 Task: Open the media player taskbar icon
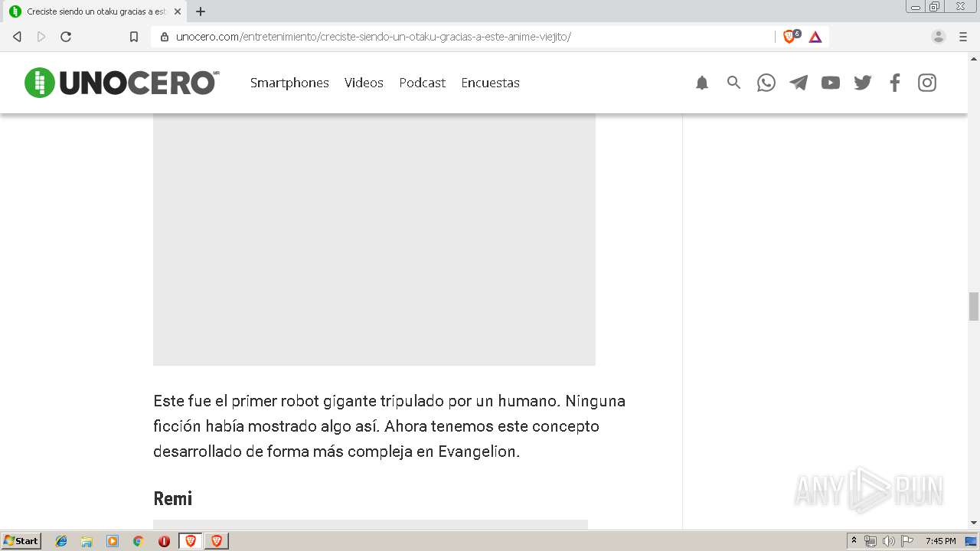click(x=113, y=541)
